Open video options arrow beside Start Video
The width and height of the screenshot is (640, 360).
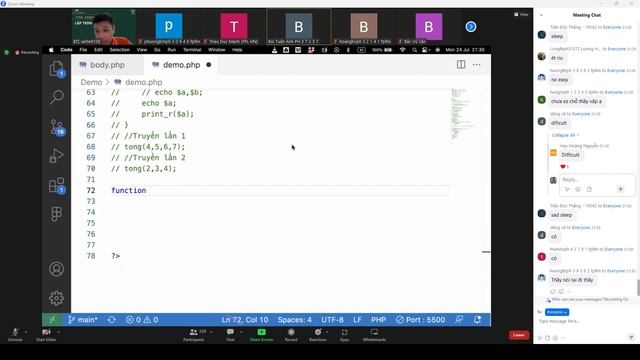pos(58,332)
